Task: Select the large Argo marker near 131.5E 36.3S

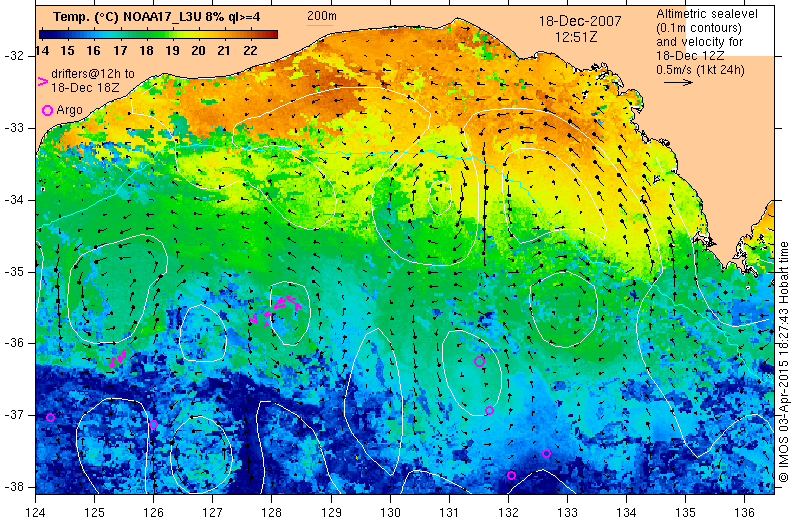Action: (479, 361)
